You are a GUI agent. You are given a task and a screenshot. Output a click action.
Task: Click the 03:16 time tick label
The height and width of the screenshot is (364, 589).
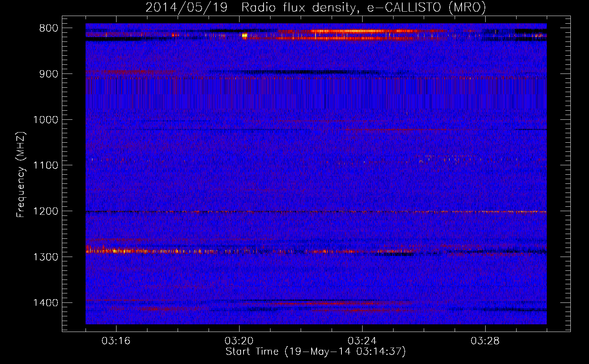tap(116, 341)
